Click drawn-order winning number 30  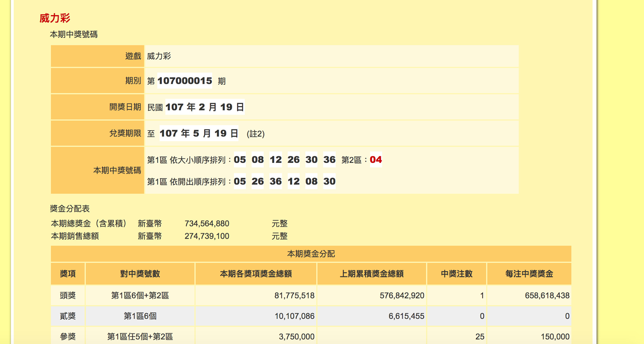coord(330,181)
